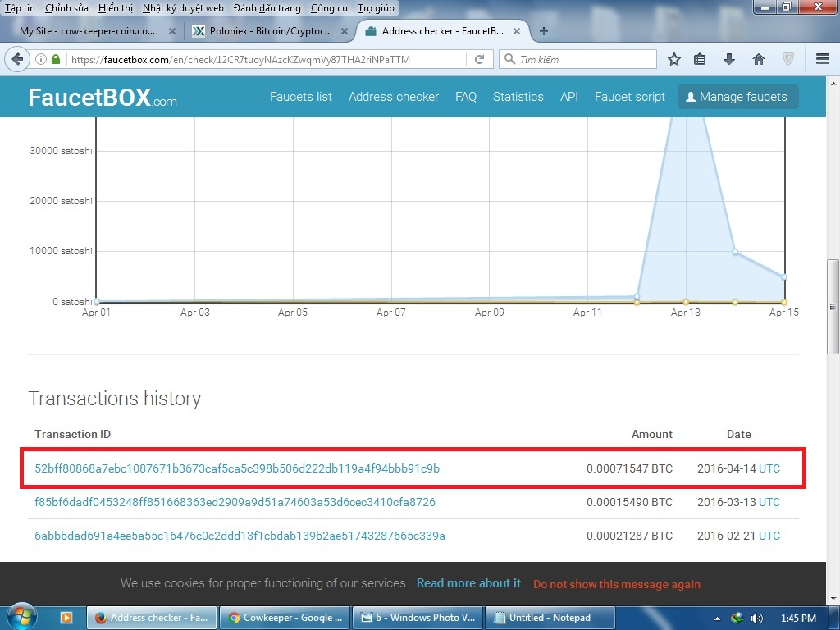
Task: Close the Address checker tab
Action: (517, 31)
